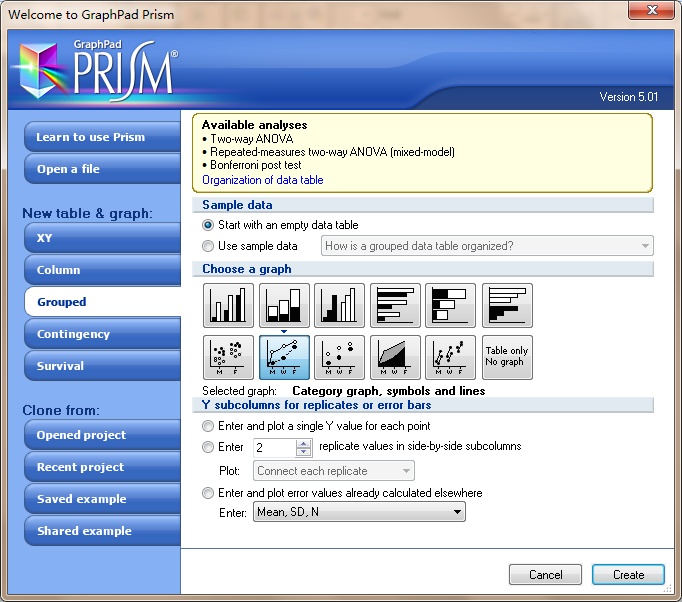Screen dimensions: 682x602
Task: Click the replicate number input field
Action: click(x=275, y=448)
